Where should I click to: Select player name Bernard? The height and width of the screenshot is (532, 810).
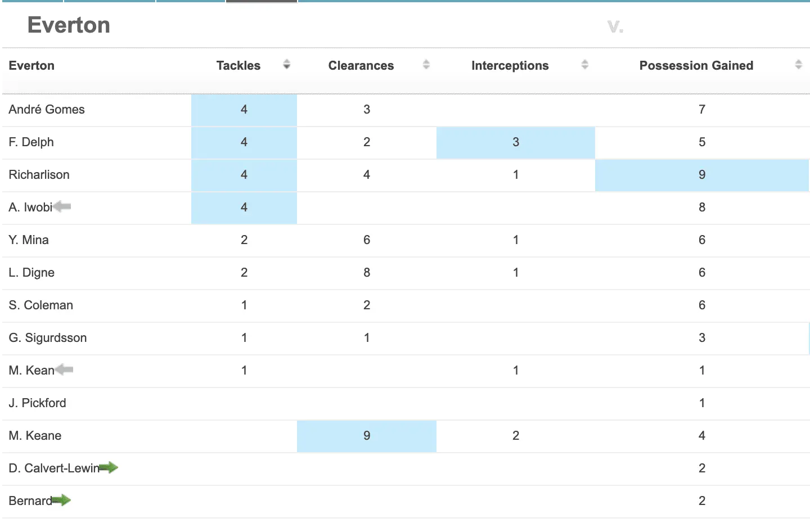point(30,501)
